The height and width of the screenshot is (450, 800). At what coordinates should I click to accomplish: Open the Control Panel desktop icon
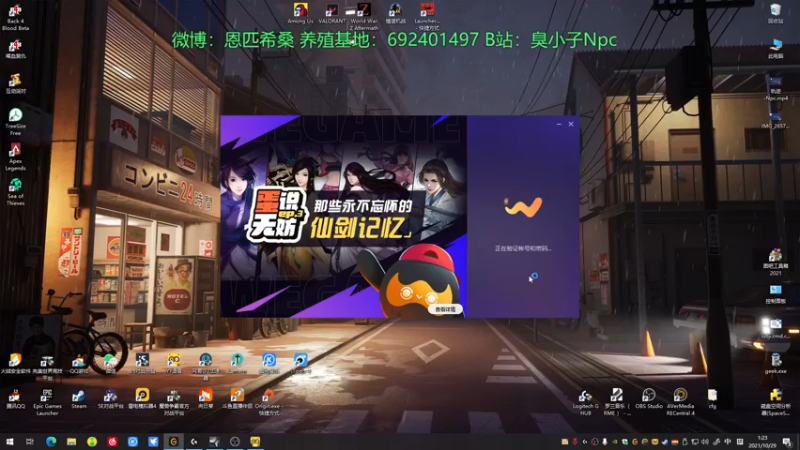pos(776,294)
